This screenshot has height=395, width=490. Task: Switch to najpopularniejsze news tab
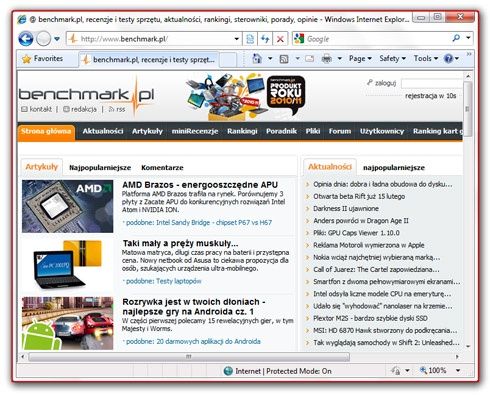394,168
